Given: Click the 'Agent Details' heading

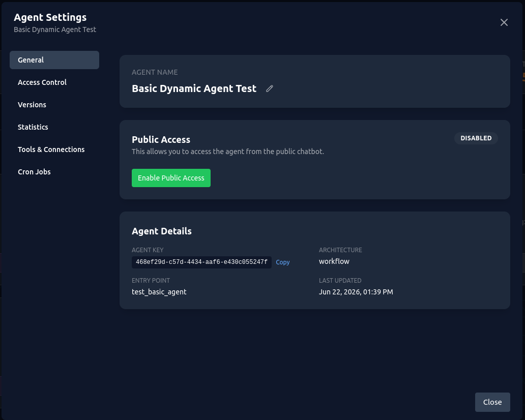Looking at the screenshot, I should 162,231.
